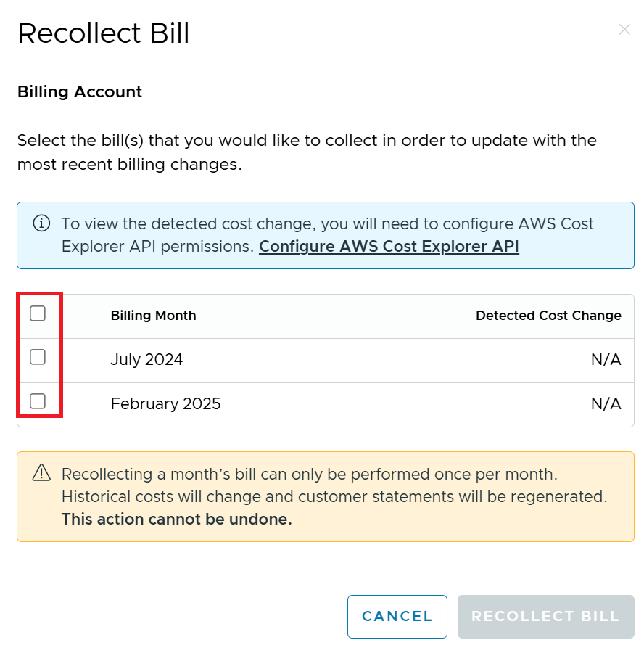Click the Recollect Bill dialog title
The height and width of the screenshot is (661, 644).
coord(104,34)
